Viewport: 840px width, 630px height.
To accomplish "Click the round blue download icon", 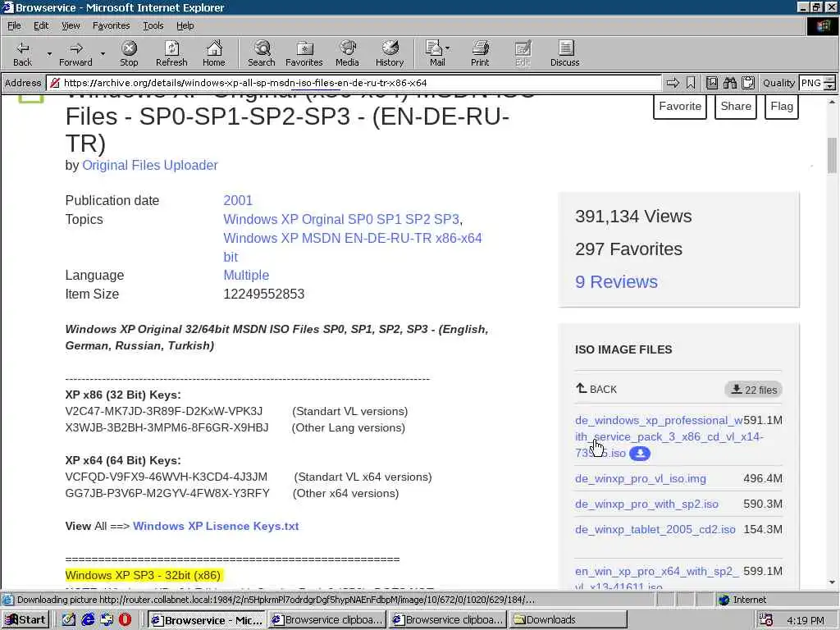I will (640, 454).
